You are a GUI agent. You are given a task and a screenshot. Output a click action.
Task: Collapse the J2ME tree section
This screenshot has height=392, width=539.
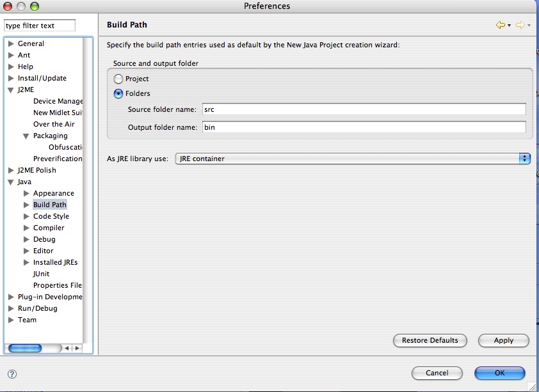click(11, 90)
